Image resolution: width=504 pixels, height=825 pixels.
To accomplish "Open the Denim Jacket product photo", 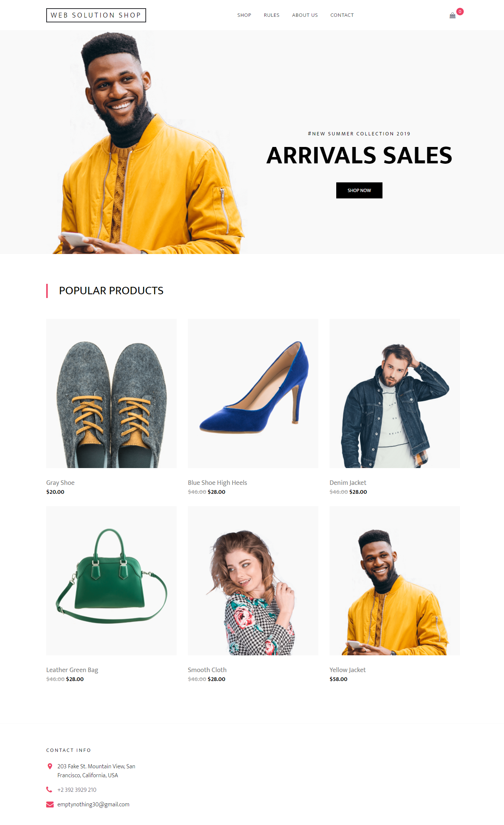I will click(x=395, y=393).
